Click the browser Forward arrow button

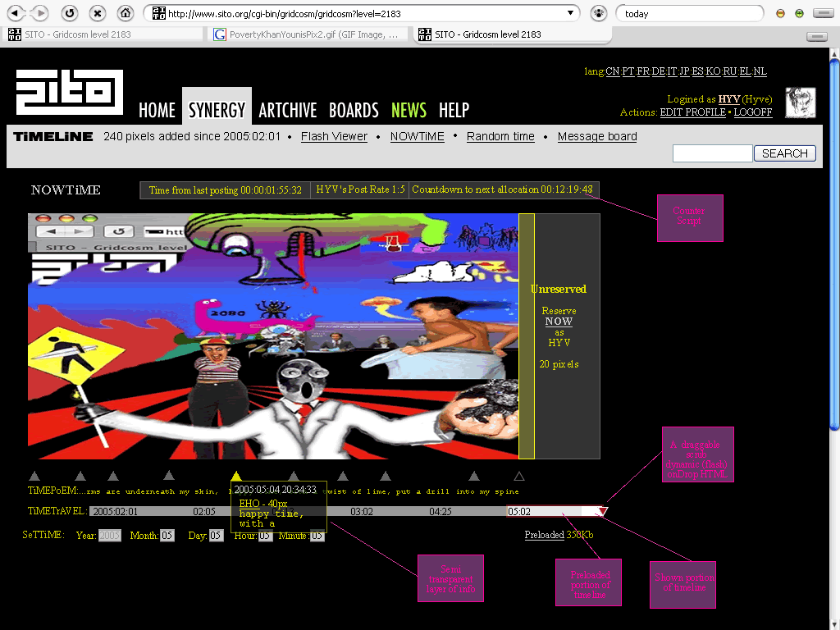[39, 13]
